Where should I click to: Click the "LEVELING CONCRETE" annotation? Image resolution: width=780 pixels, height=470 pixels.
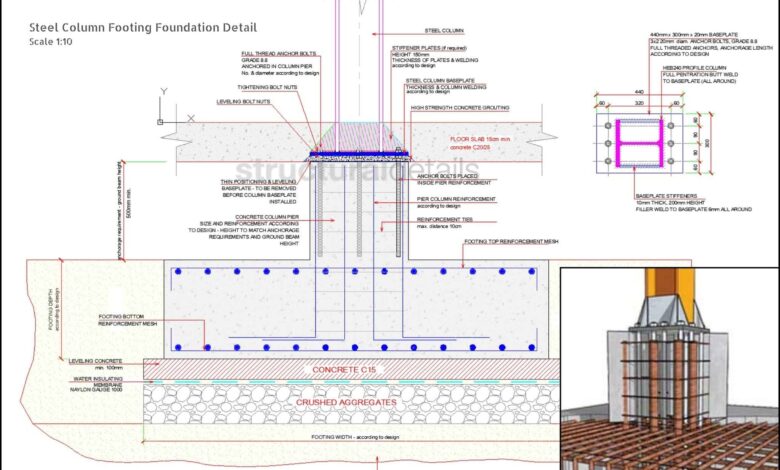click(x=96, y=361)
